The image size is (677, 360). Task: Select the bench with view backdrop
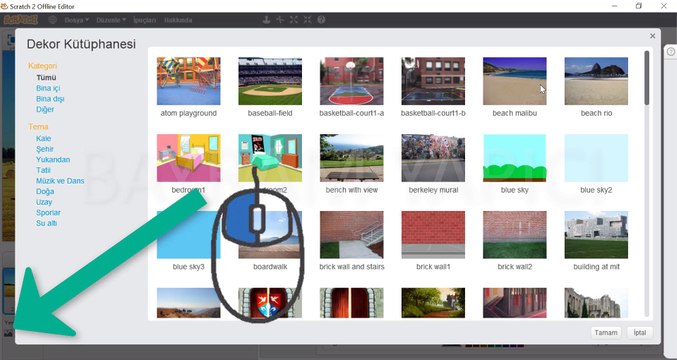[352, 158]
